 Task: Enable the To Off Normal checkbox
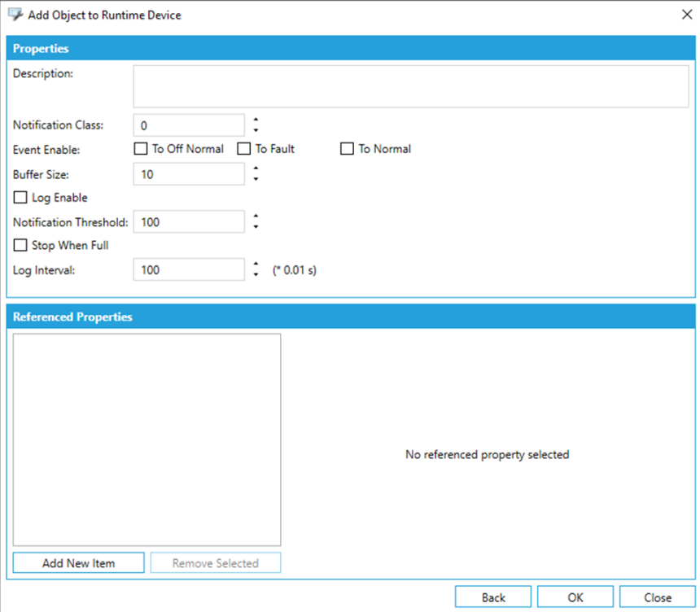pos(140,149)
